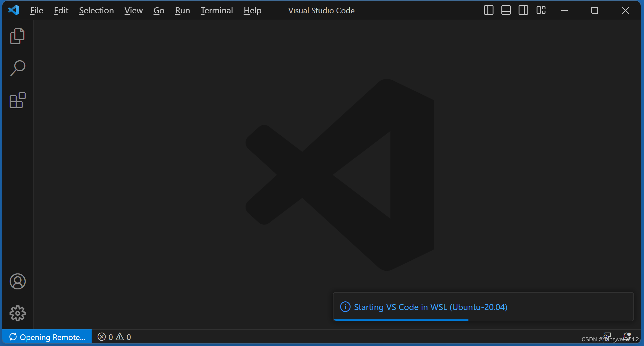The height and width of the screenshot is (346, 644).
Task: Open the Explorer view in activity bar
Action: pos(17,36)
